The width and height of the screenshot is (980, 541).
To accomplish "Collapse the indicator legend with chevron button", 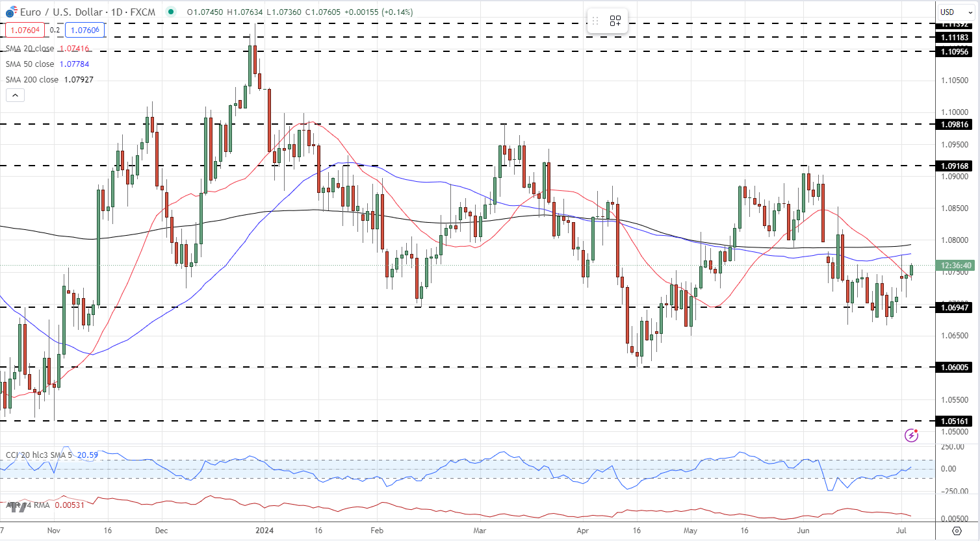I will [x=15, y=95].
